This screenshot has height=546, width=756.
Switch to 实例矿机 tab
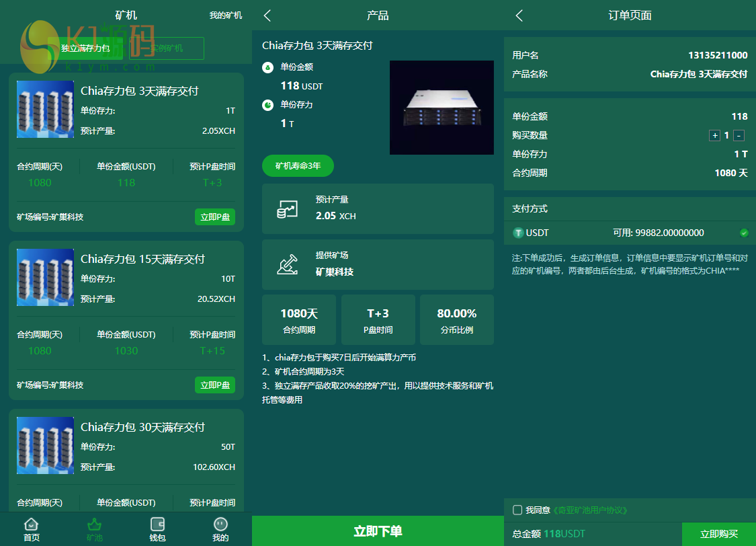167,48
